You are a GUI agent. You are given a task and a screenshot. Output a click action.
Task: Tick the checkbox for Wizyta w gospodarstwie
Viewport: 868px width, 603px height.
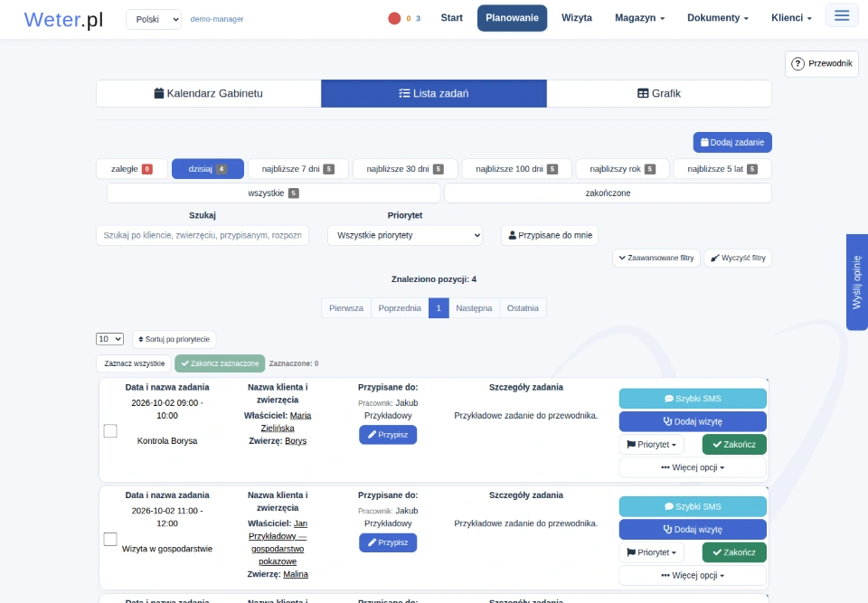pyautogui.click(x=110, y=539)
